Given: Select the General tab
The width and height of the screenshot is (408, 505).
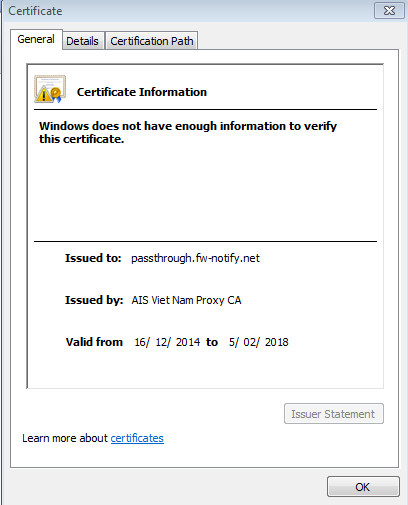Looking at the screenshot, I should pos(36,39).
